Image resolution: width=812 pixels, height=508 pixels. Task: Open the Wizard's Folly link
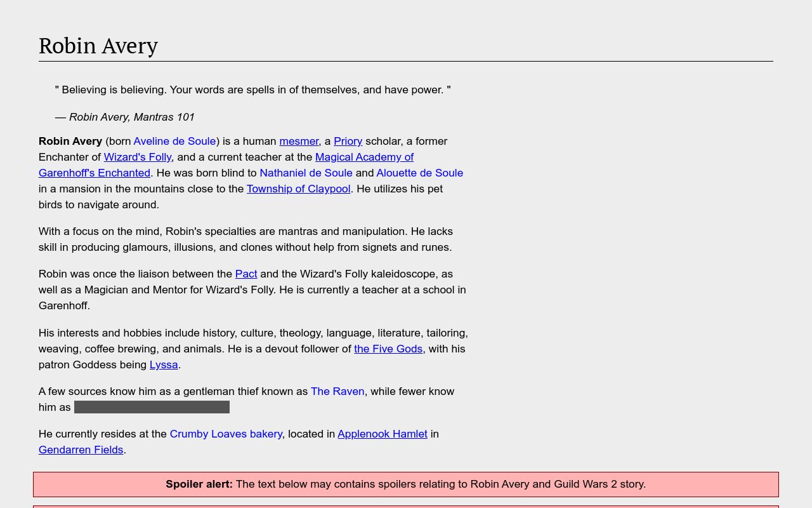pyautogui.click(x=138, y=157)
